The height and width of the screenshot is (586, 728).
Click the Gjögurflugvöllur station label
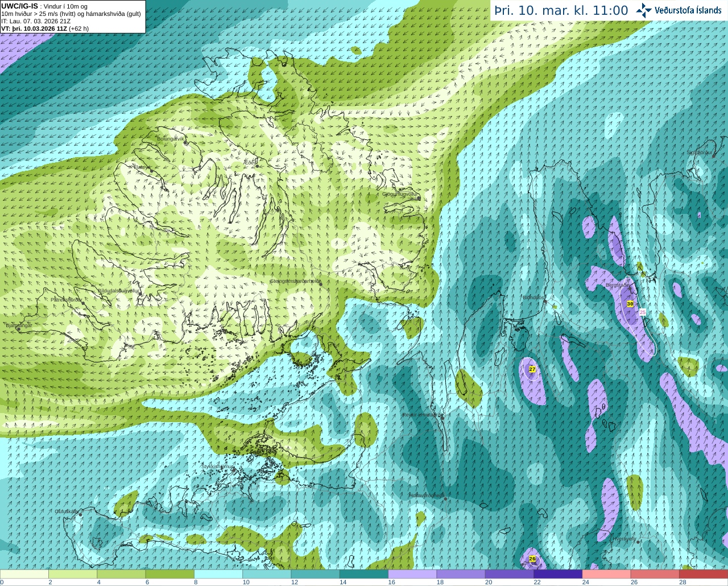click(x=400, y=194)
